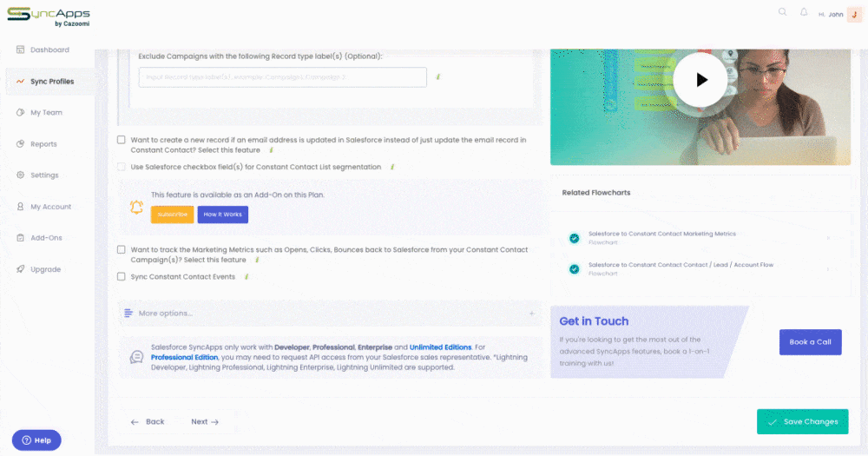Open Add-Ons menu item
This screenshot has width=868, height=456.
click(47, 238)
